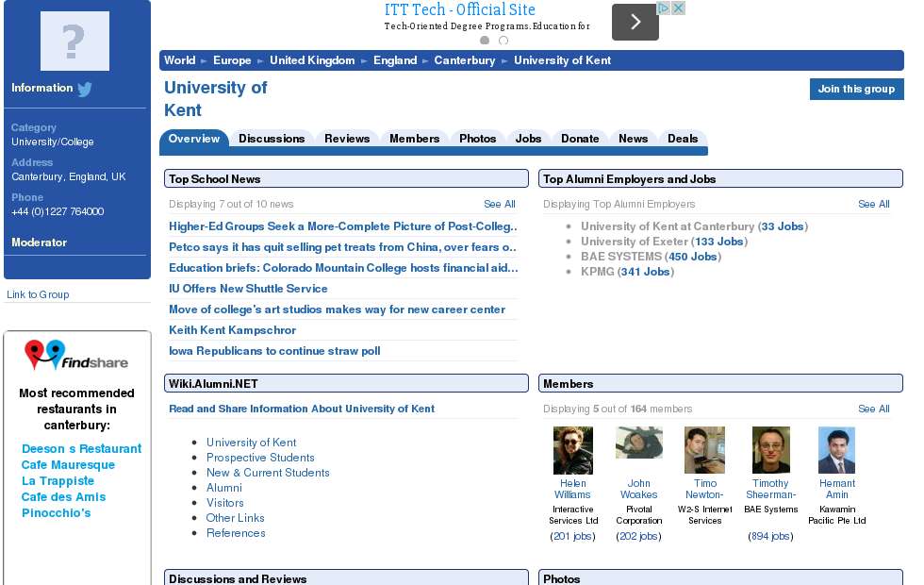Open the (202 jobs) link under John Woakes
This screenshot has width=924, height=585.
639,536
